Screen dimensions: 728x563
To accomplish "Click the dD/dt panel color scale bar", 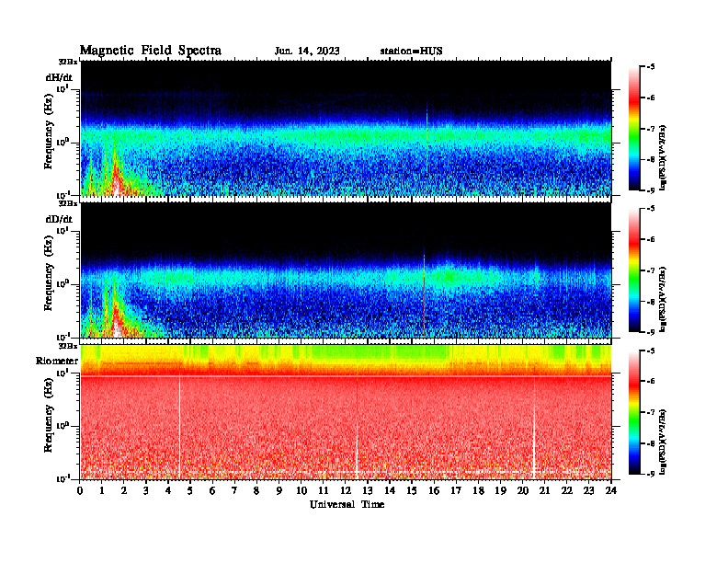I will [633, 270].
